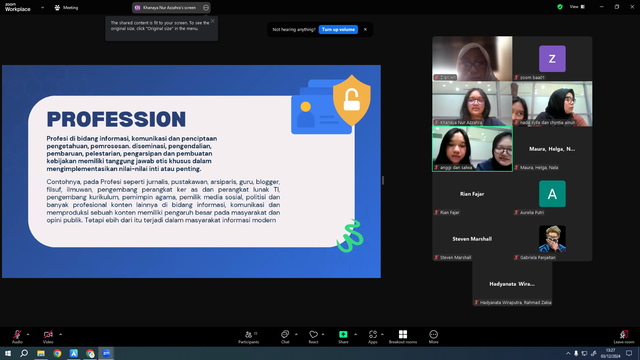The height and width of the screenshot is (360, 640).
Task: Expand the audio options arrow next to Audio
Action: (x=28, y=334)
